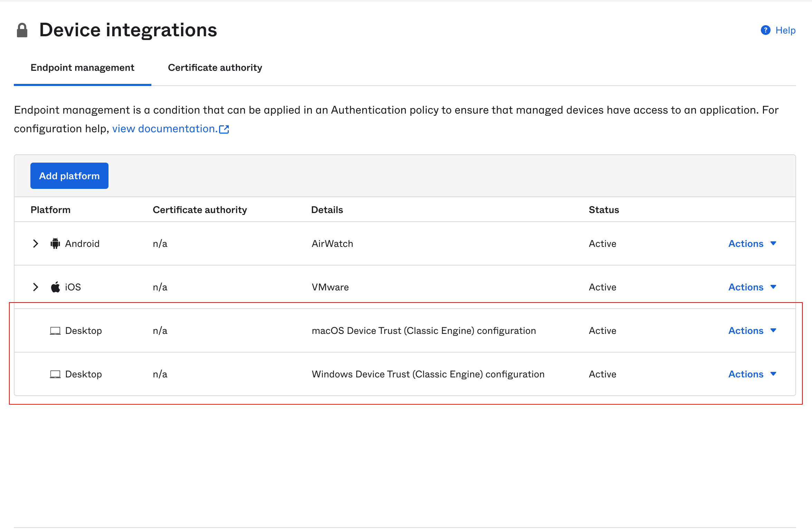This screenshot has height=530, width=812.
Task: Click the Apple logo icon for iOS
Action: pos(55,287)
